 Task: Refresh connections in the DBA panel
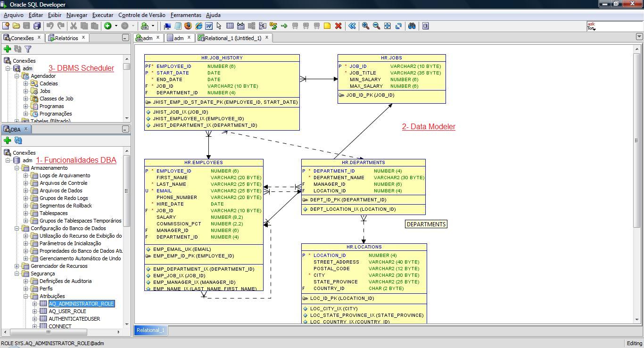(18, 140)
